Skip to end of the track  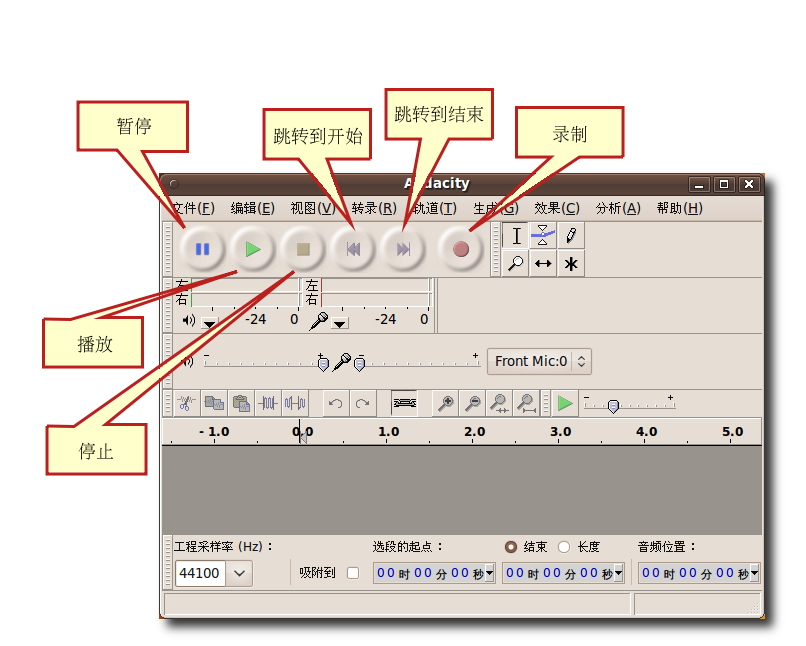(404, 249)
